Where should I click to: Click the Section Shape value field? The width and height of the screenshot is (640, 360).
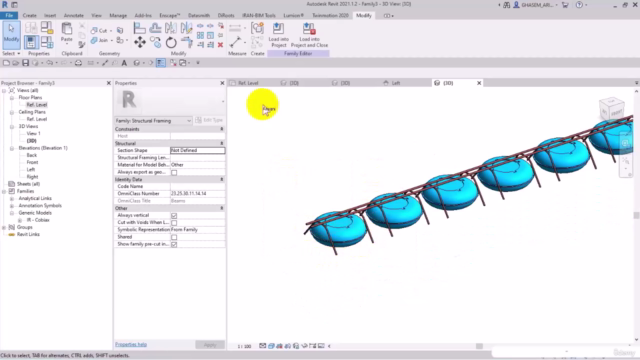tap(197, 150)
